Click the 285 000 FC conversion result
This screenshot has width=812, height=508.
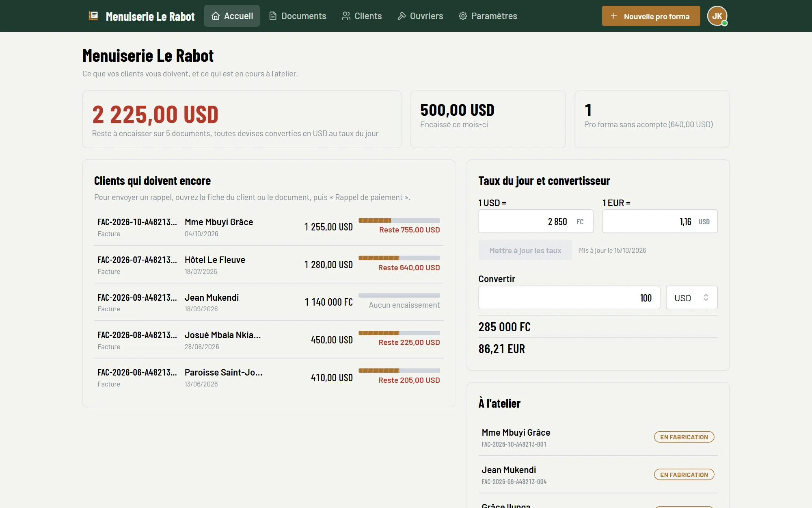[504, 327]
